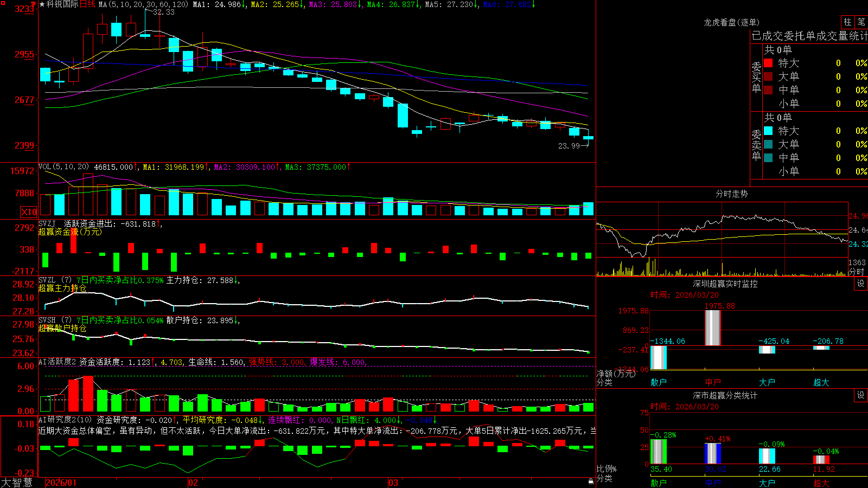The image size is (868, 488).
Task: Switch Dragon-Tiger panel to 柱 view
Action: pos(847,22)
